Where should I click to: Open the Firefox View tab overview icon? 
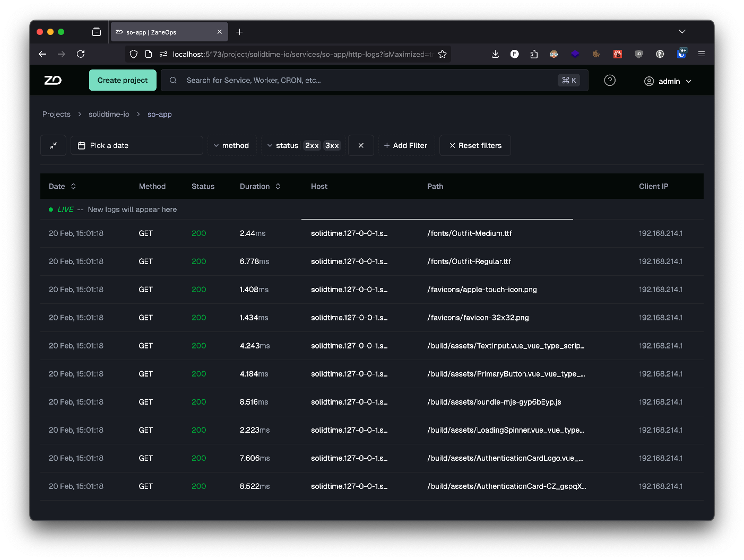click(96, 32)
